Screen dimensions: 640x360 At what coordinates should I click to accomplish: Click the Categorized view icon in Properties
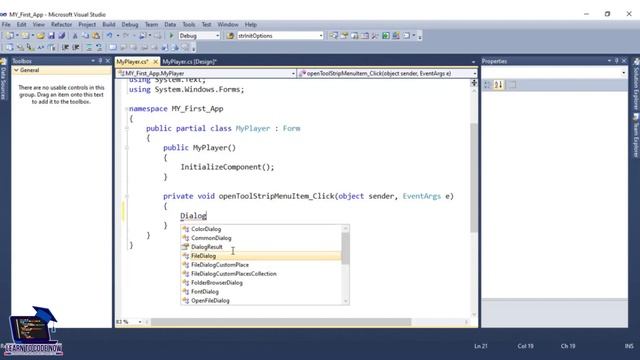click(x=487, y=84)
